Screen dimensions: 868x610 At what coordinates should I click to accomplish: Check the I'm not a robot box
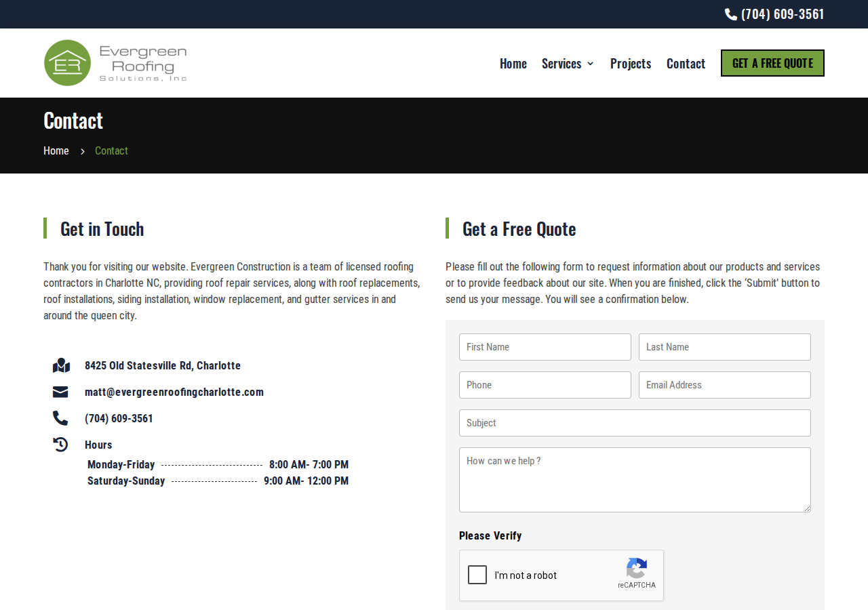click(x=477, y=575)
